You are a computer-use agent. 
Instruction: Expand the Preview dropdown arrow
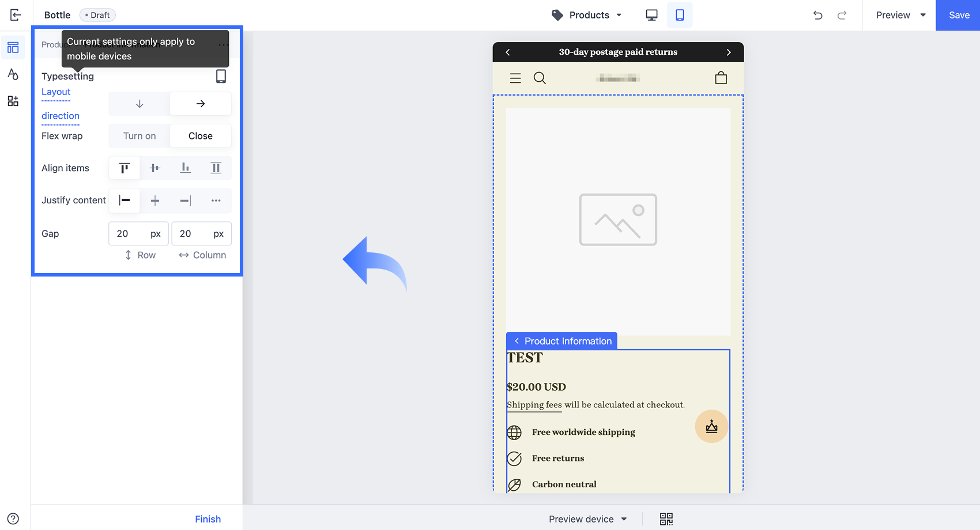pyautogui.click(x=923, y=15)
